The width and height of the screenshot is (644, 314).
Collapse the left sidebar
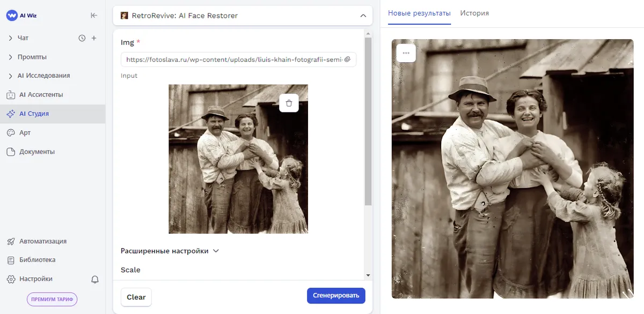click(94, 16)
